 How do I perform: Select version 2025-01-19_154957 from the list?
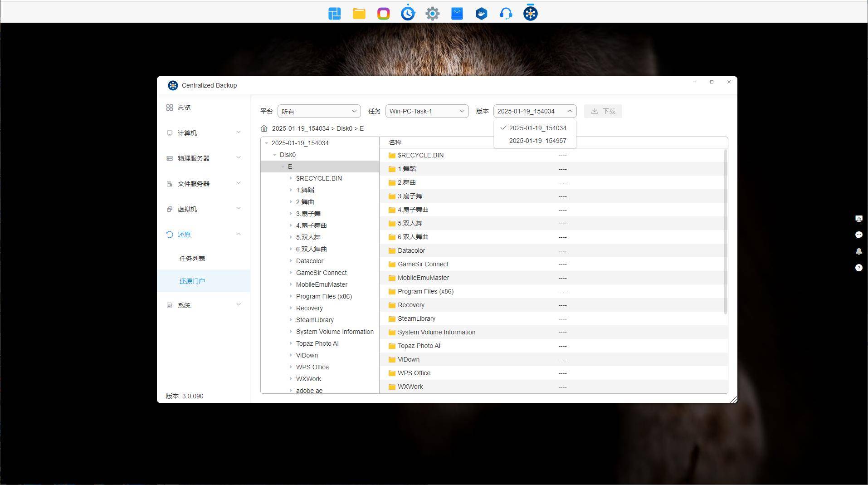coord(537,141)
